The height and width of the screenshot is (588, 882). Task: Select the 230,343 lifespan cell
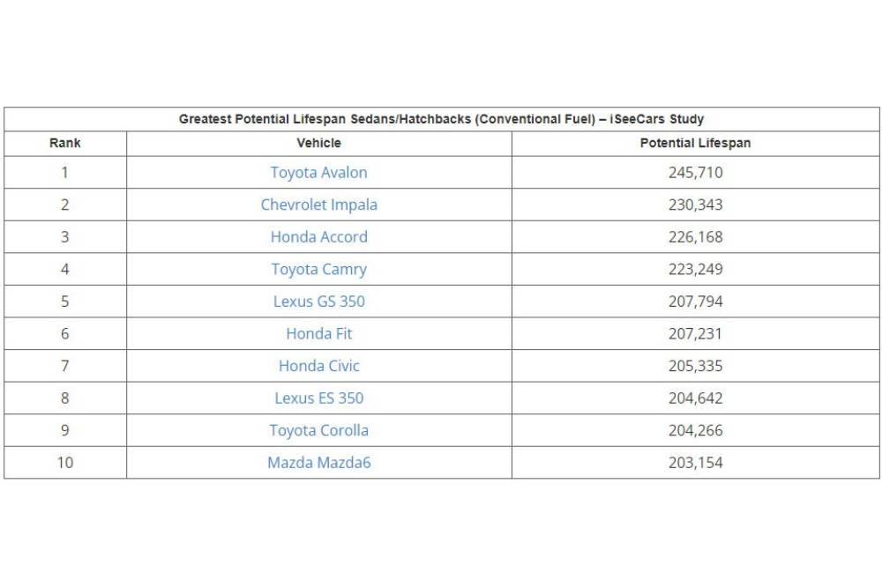pyautogui.click(x=695, y=205)
